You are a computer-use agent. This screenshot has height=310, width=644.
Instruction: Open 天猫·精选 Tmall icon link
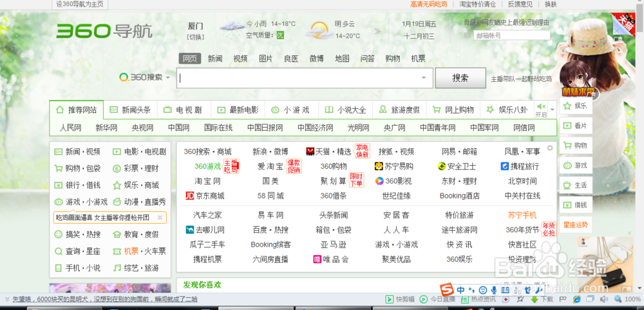pos(328,151)
